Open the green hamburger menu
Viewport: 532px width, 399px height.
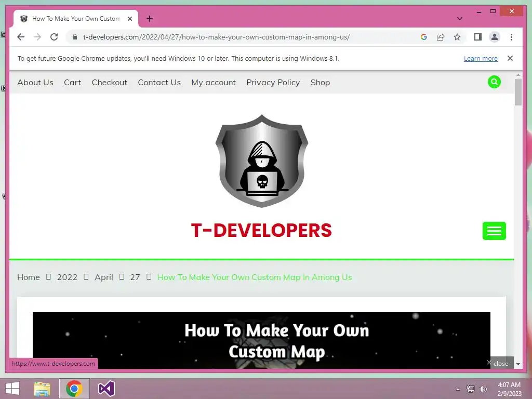(494, 231)
